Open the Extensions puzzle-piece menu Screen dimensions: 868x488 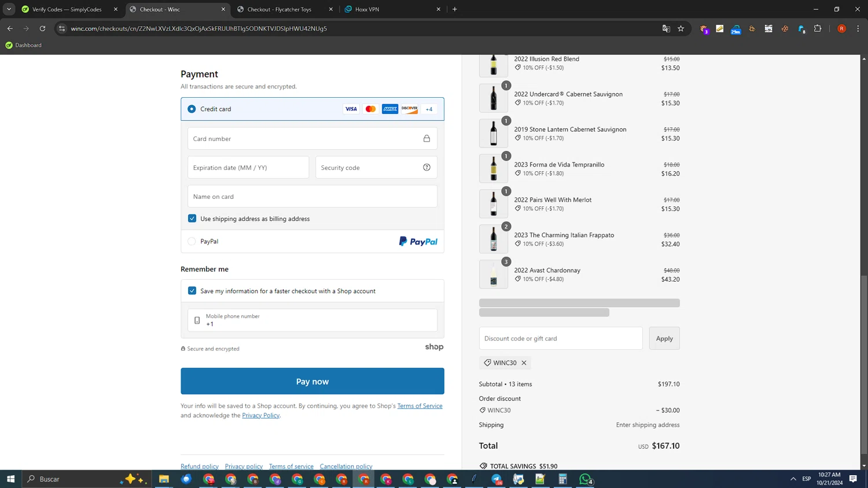point(818,28)
